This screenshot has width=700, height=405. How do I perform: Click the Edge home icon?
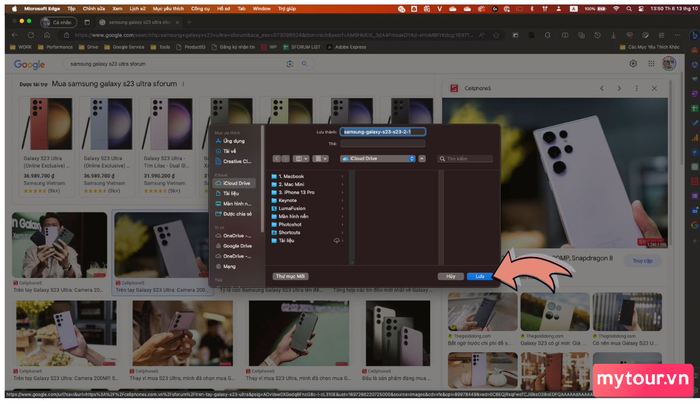[x=47, y=35]
